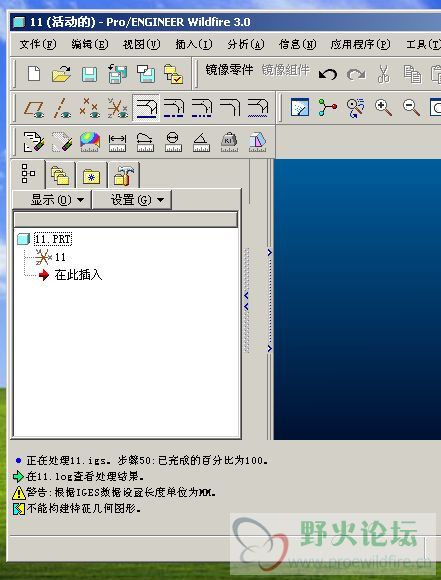Open the 文件(F) menu
The width and height of the screenshot is (441, 580).
point(37,45)
